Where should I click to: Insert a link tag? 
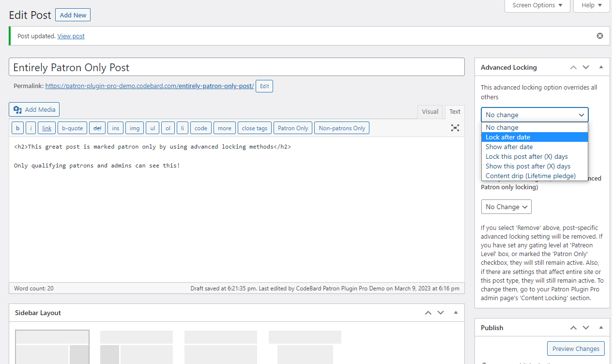point(47,128)
